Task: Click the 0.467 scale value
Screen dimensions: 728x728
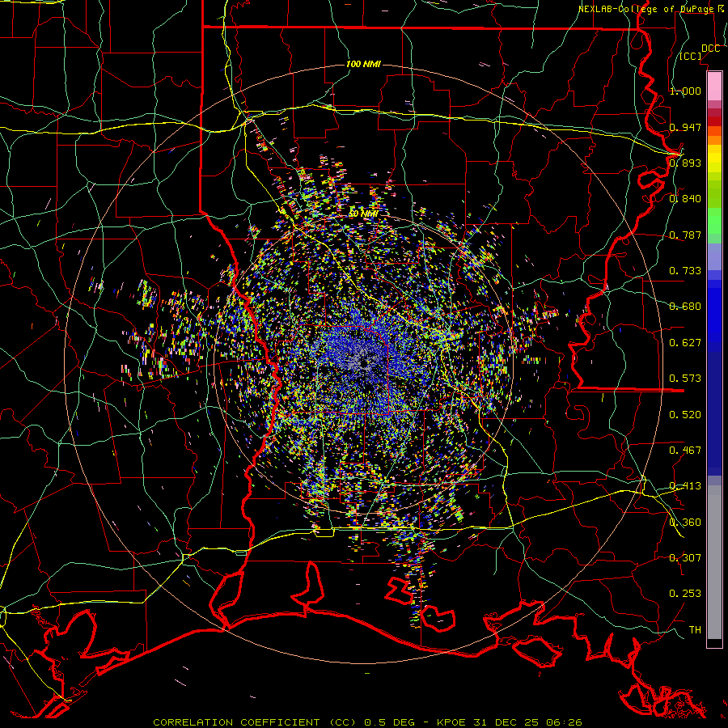Action: [685, 451]
